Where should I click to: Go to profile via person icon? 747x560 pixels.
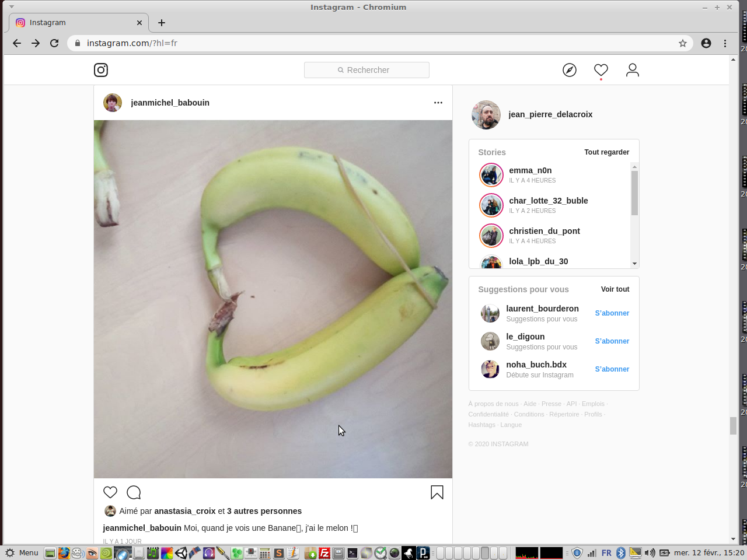point(633,70)
